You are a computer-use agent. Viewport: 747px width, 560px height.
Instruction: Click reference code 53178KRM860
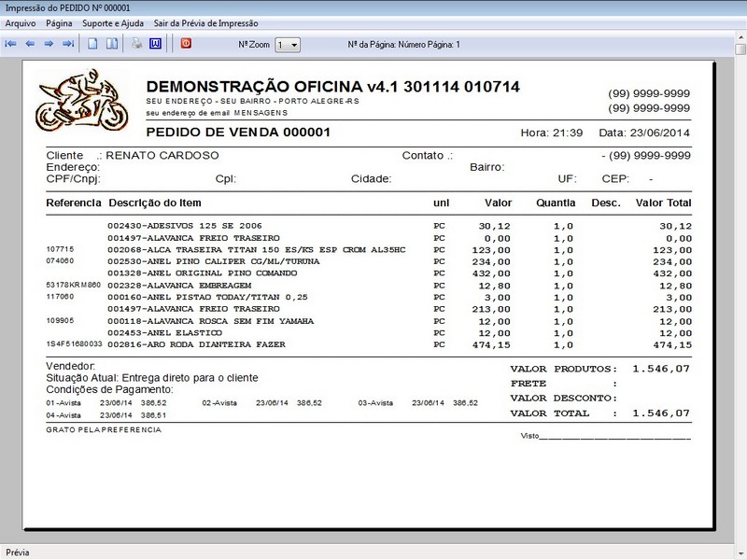74,285
